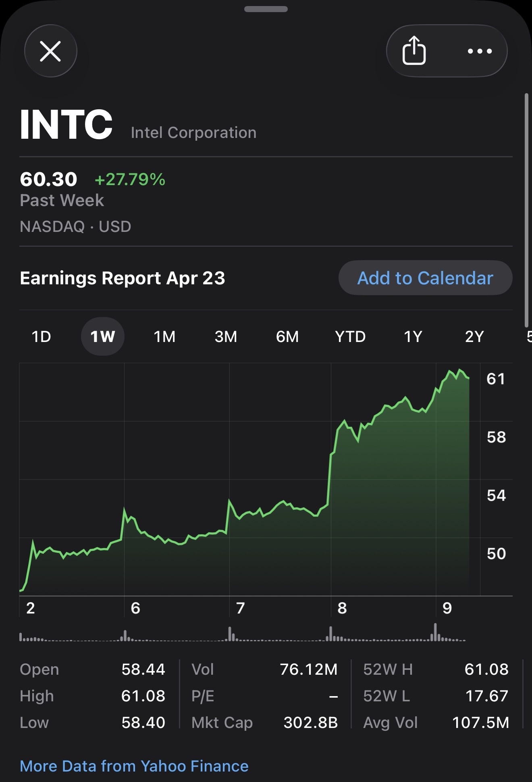
Task: Tap the +27.79% change value
Action: pos(130,179)
